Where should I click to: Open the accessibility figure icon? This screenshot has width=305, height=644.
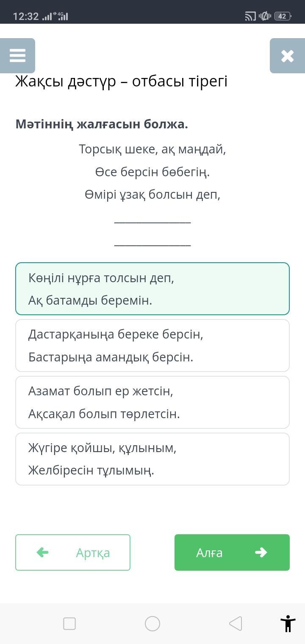click(x=288, y=624)
